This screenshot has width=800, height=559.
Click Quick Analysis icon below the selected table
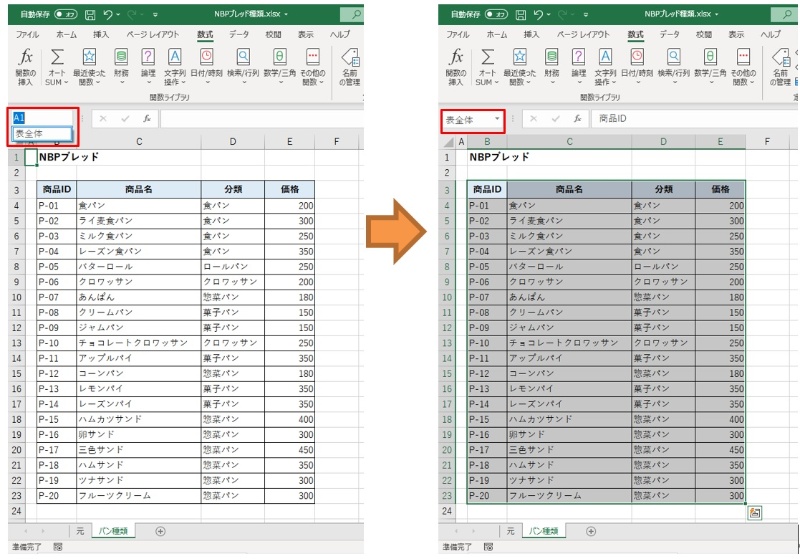pyautogui.click(x=754, y=512)
